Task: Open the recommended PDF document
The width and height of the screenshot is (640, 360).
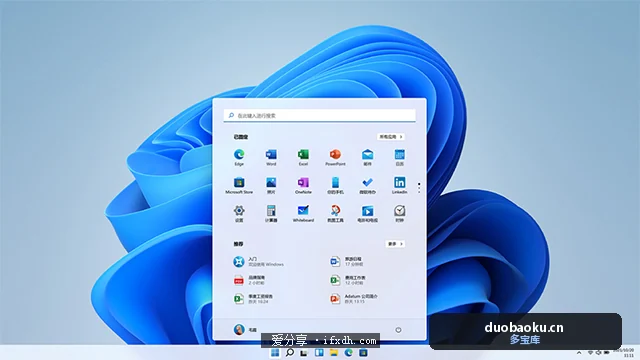Action: point(250,280)
